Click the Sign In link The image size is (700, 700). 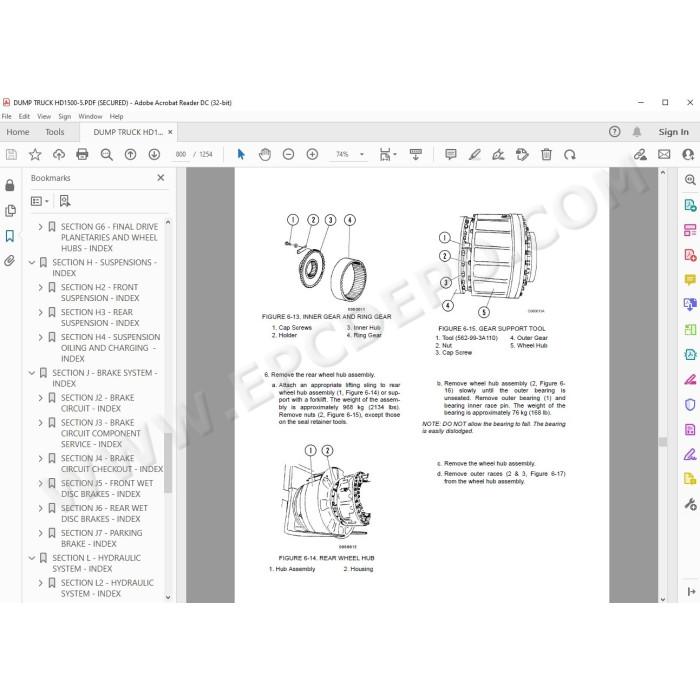[673, 132]
